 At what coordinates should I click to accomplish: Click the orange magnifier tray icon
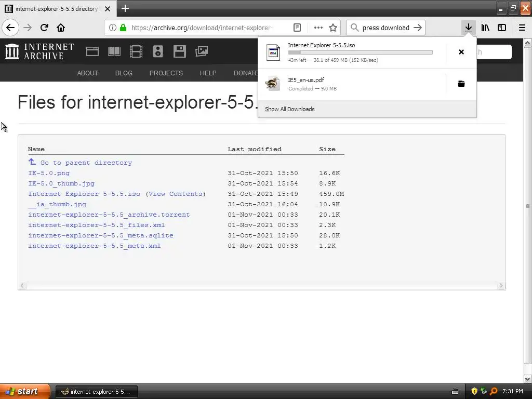coord(494,392)
